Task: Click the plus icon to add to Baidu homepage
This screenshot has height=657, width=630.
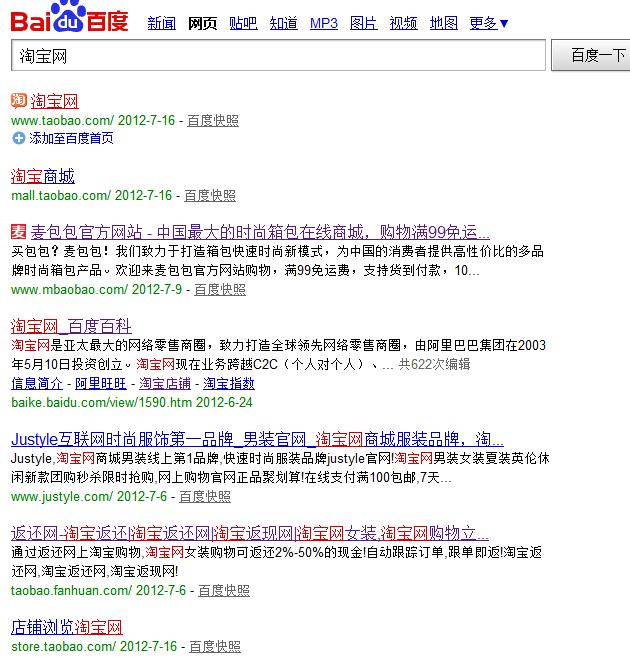Action: (18, 138)
